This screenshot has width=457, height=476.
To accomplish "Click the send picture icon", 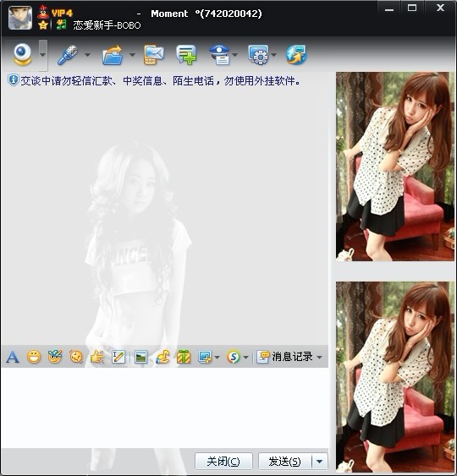I will point(140,357).
